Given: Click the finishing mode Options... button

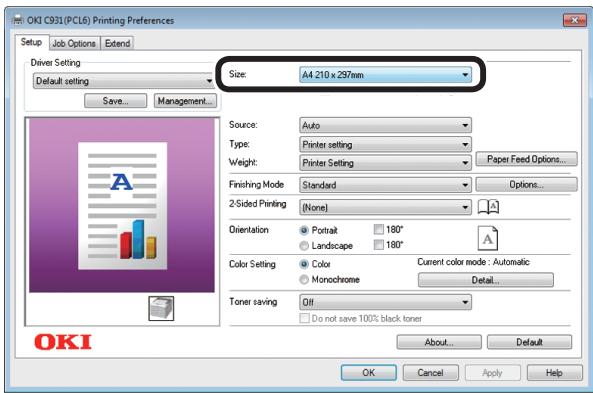Looking at the screenshot, I should click(x=526, y=185).
